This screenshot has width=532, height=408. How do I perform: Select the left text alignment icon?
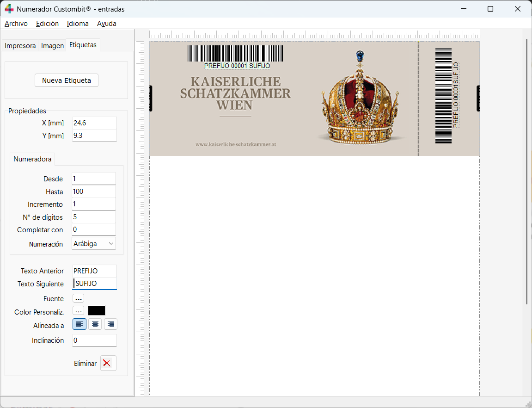coord(79,324)
